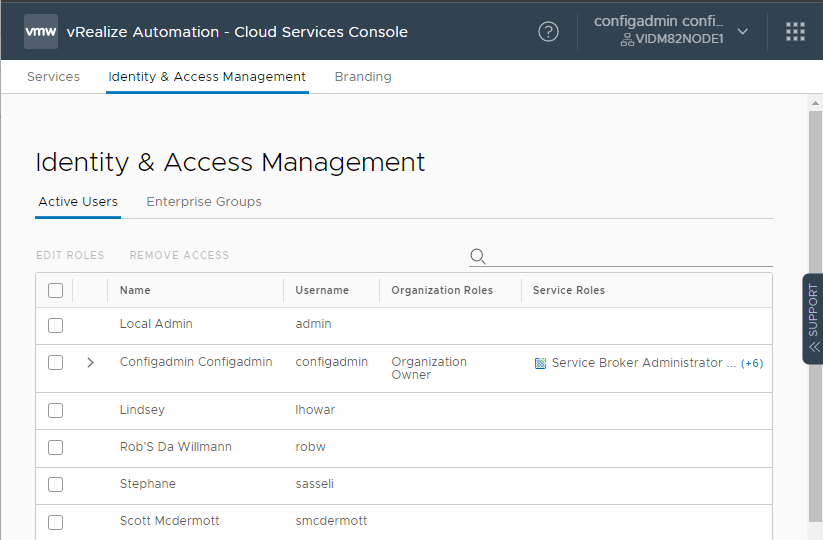The height and width of the screenshot is (540, 823).
Task: Click the vertical scrollbar thumb
Action: point(815,315)
